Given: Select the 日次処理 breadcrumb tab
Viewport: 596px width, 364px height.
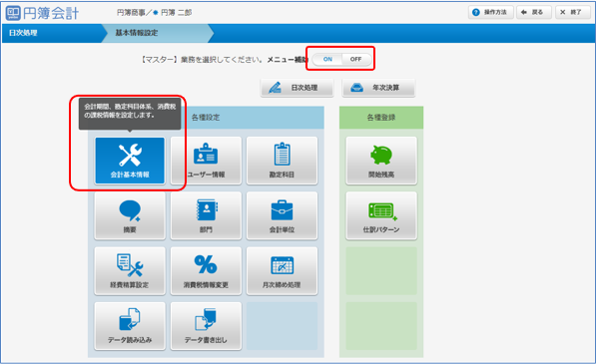Looking at the screenshot, I should (51, 33).
